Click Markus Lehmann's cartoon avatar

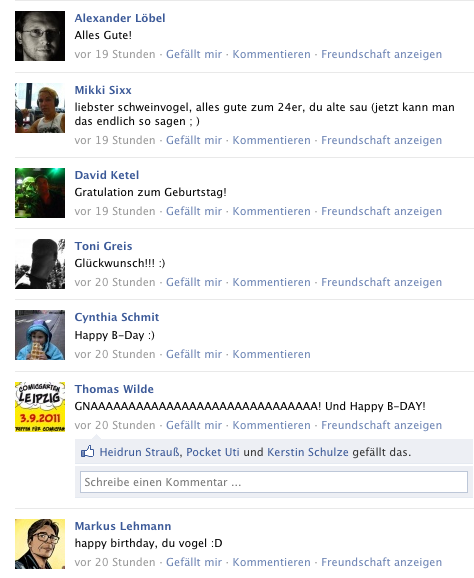click(40, 544)
